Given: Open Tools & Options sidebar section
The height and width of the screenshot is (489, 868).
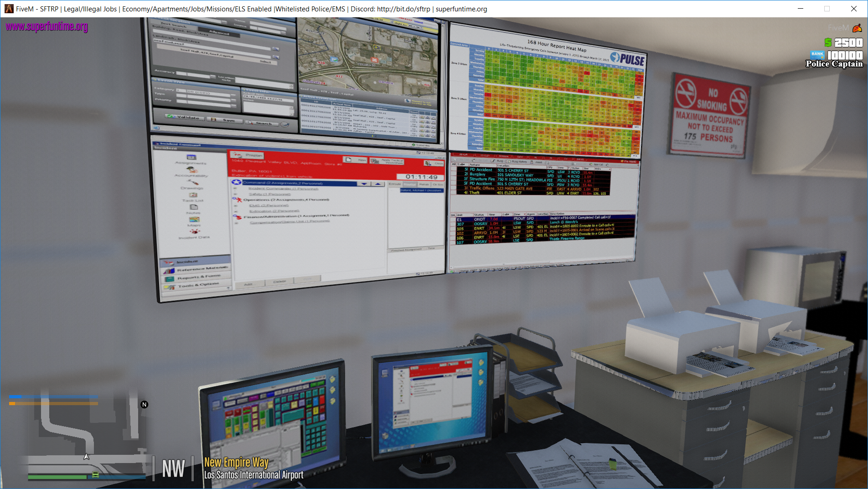Looking at the screenshot, I should coord(195,286).
